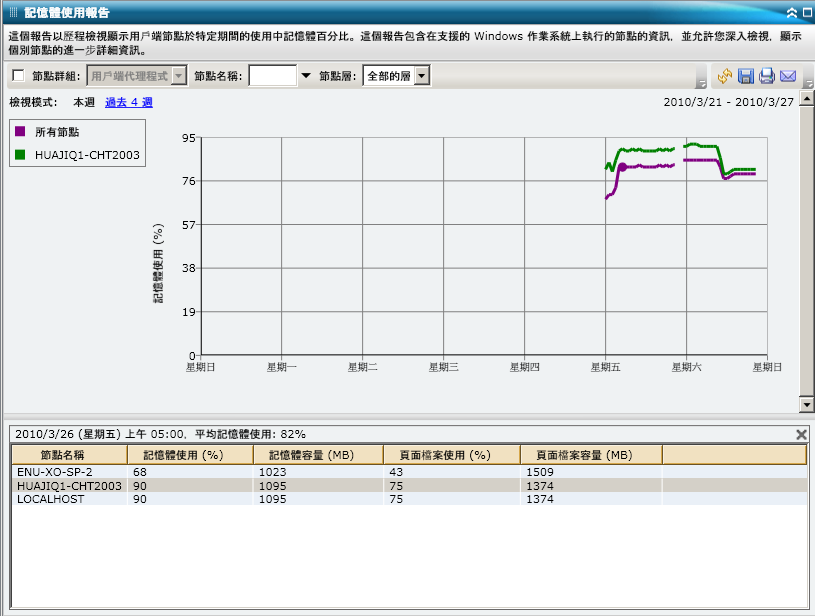Click the Save report icon
Viewport: 815px width, 616px height.
pos(746,76)
